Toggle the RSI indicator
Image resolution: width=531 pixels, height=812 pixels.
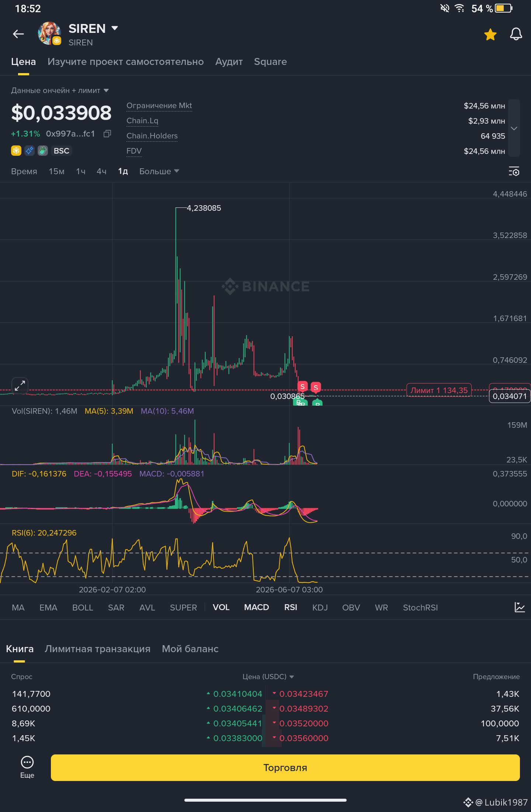(291, 608)
